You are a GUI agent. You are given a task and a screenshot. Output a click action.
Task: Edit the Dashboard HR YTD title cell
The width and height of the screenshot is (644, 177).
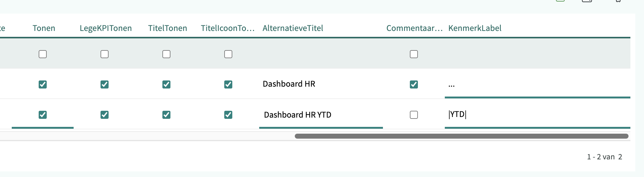297,115
